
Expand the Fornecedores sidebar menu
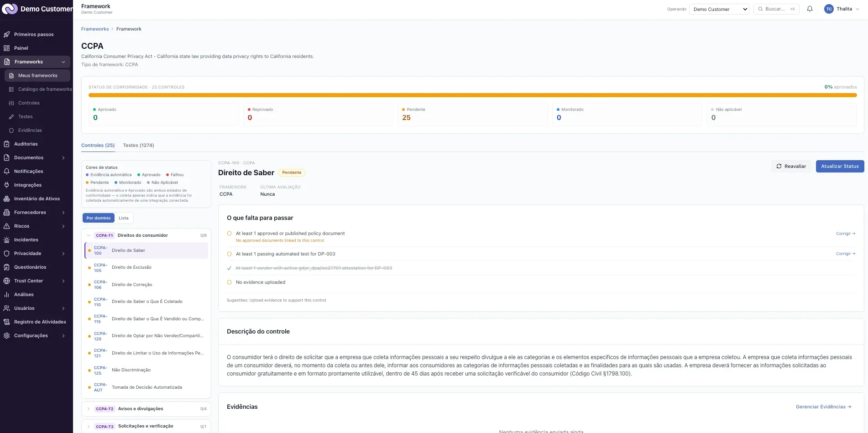[x=63, y=213]
